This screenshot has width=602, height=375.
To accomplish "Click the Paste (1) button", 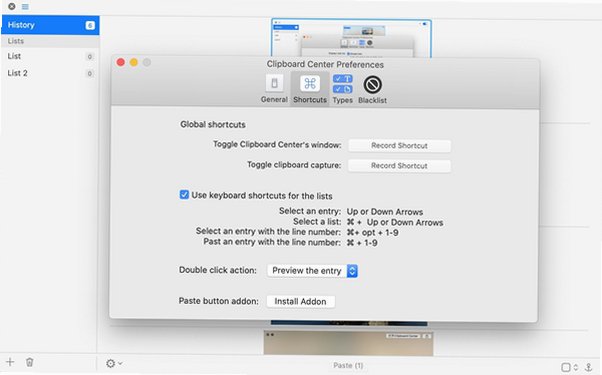I will [348, 365].
